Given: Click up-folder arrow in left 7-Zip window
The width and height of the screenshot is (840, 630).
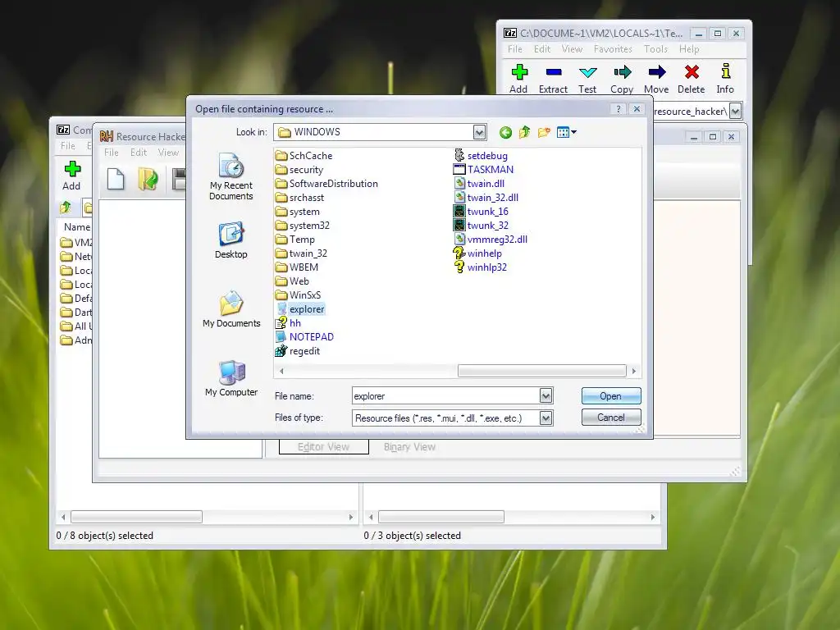Looking at the screenshot, I should (66, 208).
